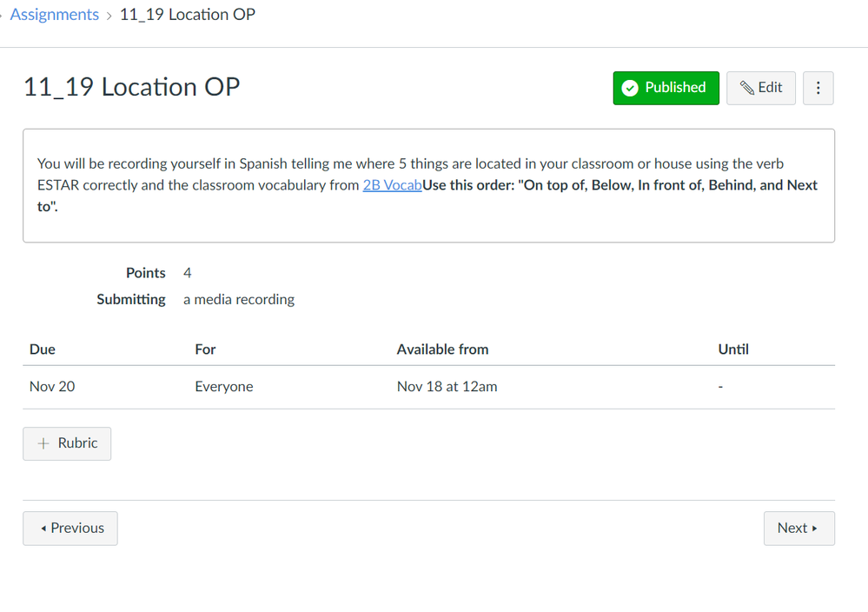The width and height of the screenshot is (868, 612).
Task: Click the Due column header
Action: 43,349
